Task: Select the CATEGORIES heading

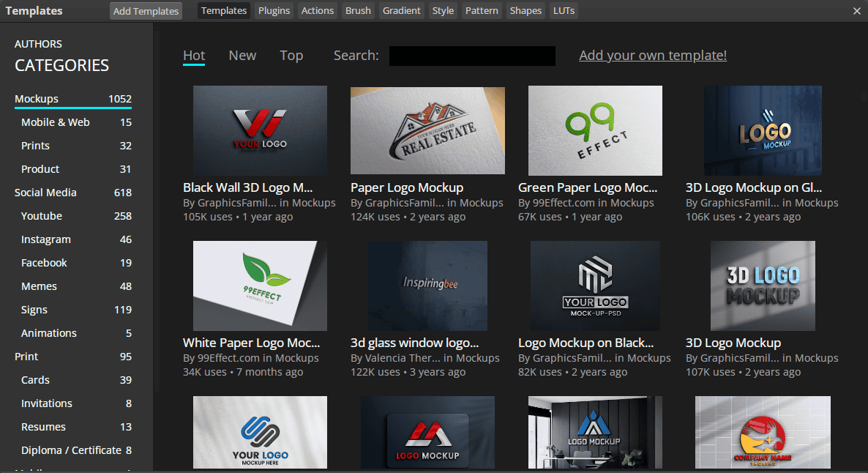Action: [x=62, y=65]
